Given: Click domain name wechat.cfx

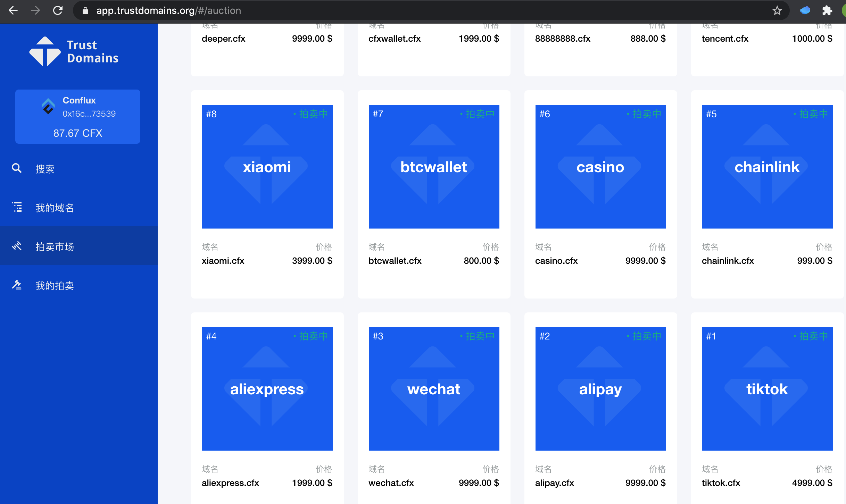Looking at the screenshot, I should 391,483.
